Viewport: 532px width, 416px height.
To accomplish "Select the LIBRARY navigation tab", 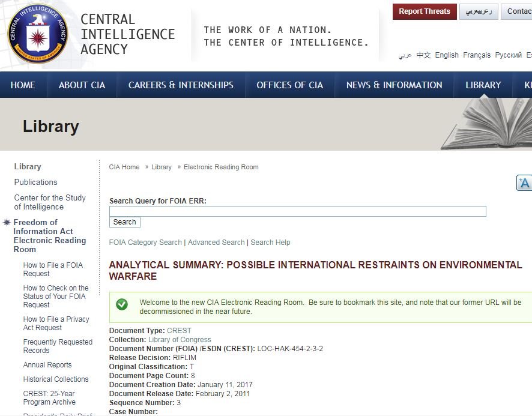I will (483, 85).
